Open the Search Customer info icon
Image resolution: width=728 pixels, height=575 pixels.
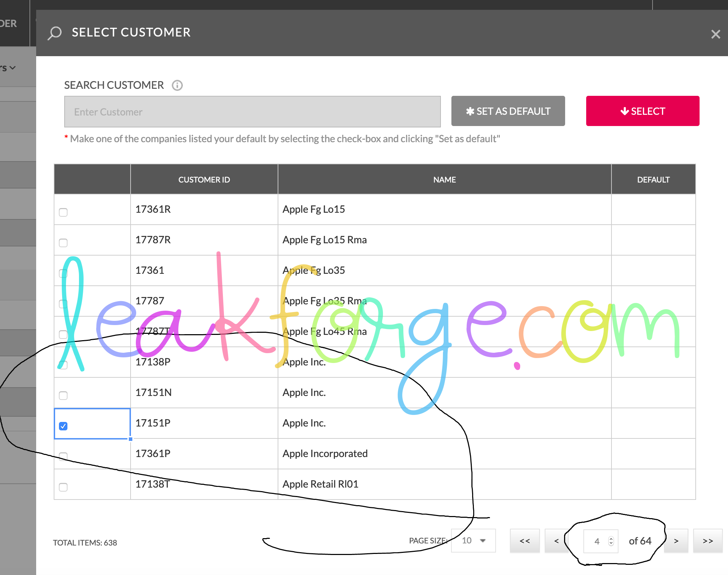[x=177, y=85]
